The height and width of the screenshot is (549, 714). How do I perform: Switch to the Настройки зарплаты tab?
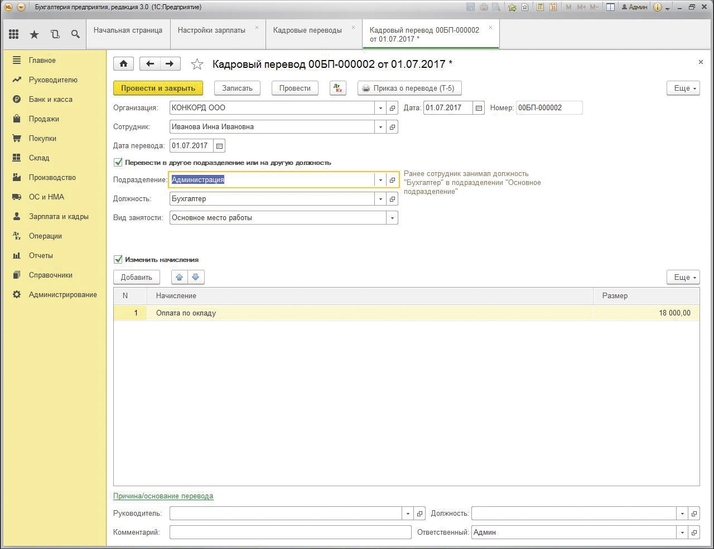click(210, 30)
